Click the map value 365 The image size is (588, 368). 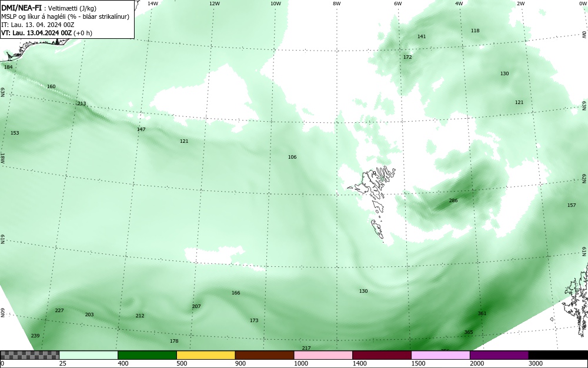point(469,332)
